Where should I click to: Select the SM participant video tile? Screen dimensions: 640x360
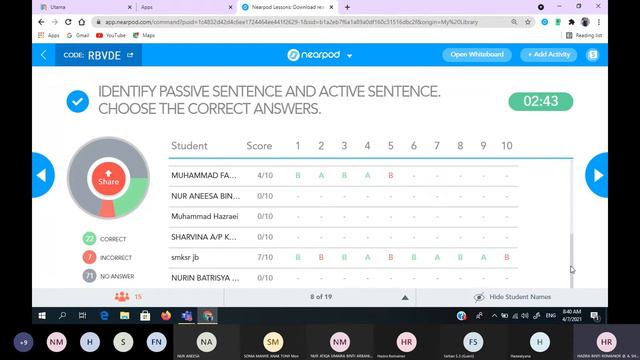click(x=273, y=342)
